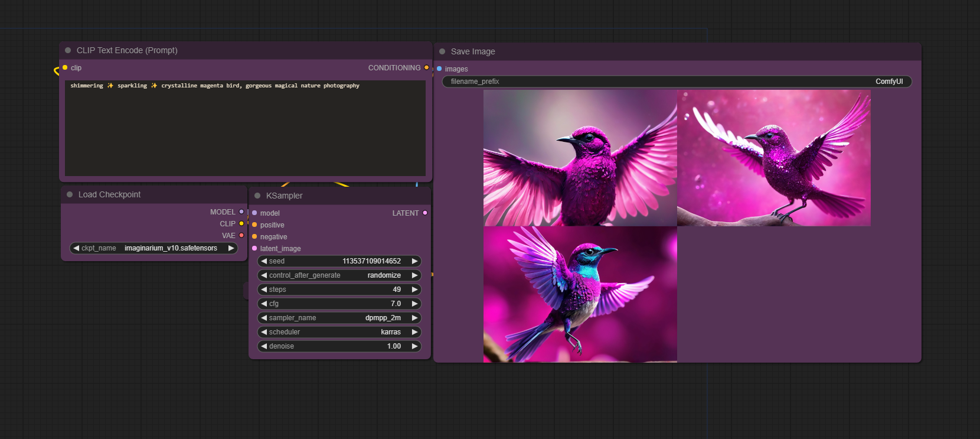Click the CONDITIONING output socket dot
Screen dimensions: 980x439
[426, 68]
